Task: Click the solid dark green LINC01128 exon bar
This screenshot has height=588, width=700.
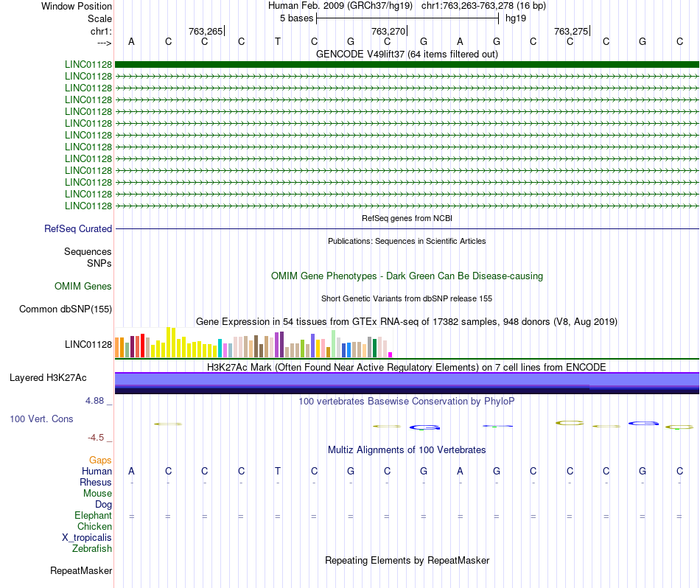Action: [x=407, y=65]
